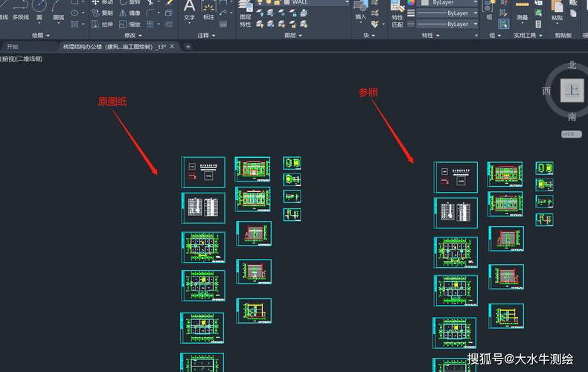Open the WCS coordinate system menu
Image resolution: width=588 pixels, height=372 pixels.
571,134
